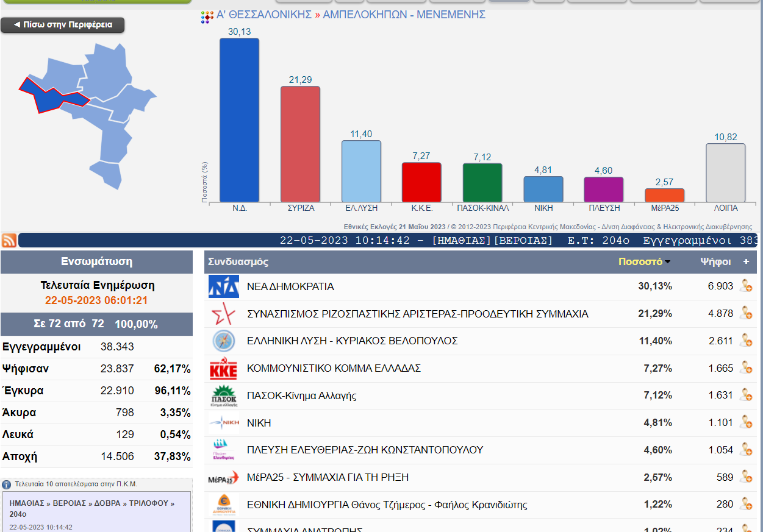Expand the plus sign in table header
The height and width of the screenshot is (532, 763).
745,261
